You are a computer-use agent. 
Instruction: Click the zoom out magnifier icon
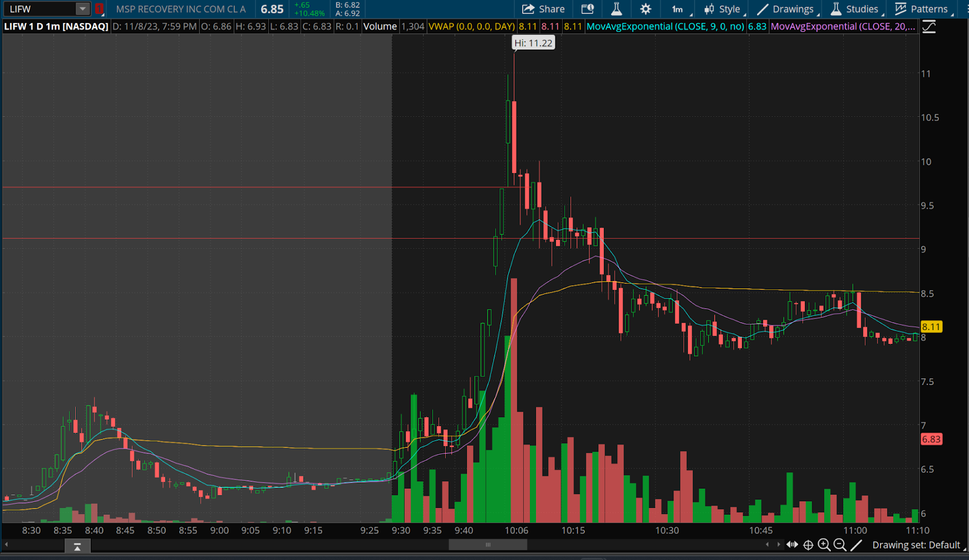tap(839, 545)
